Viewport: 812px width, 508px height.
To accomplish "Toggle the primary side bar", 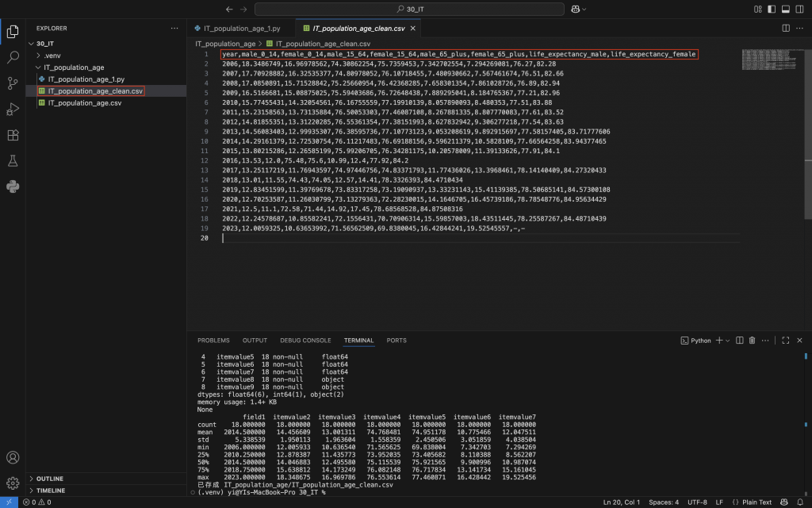I will coord(772,9).
